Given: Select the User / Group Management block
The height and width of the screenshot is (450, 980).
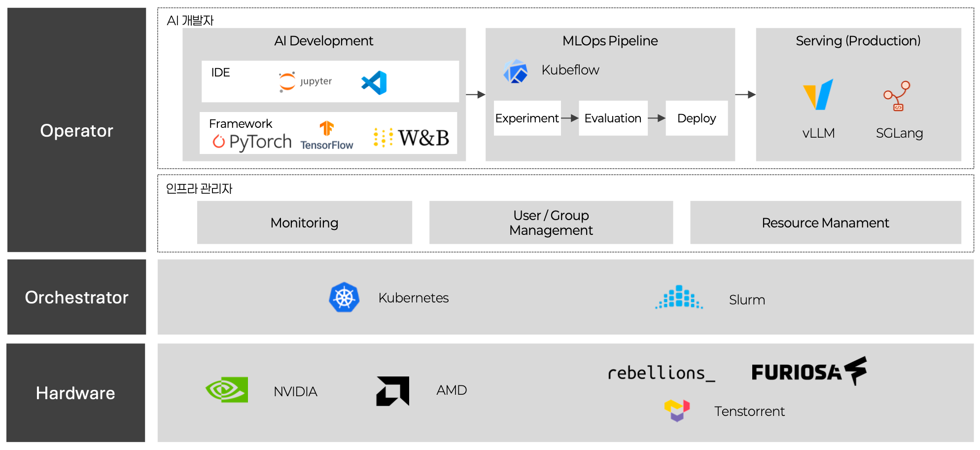Looking at the screenshot, I should [551, 223].
